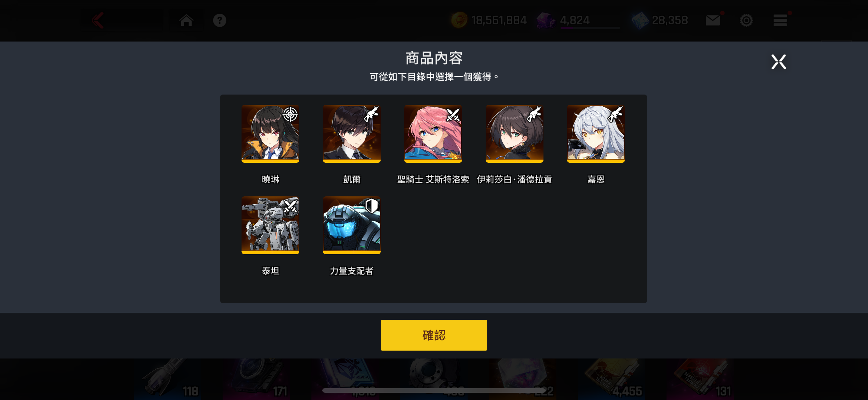Select the 伊莉莎白·潘德拉貢 portrait
Image resolution: width=868 pixels, height=400 pixels.
pos(514,134)
